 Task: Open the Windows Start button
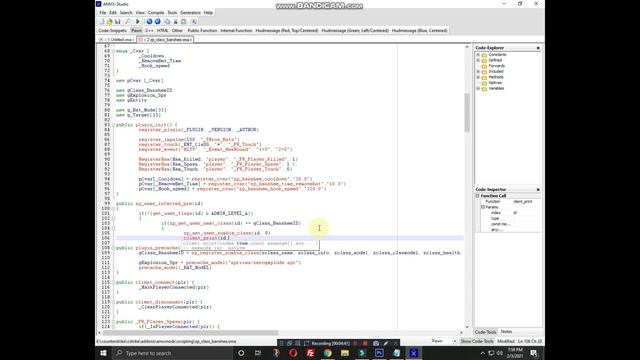103,353
